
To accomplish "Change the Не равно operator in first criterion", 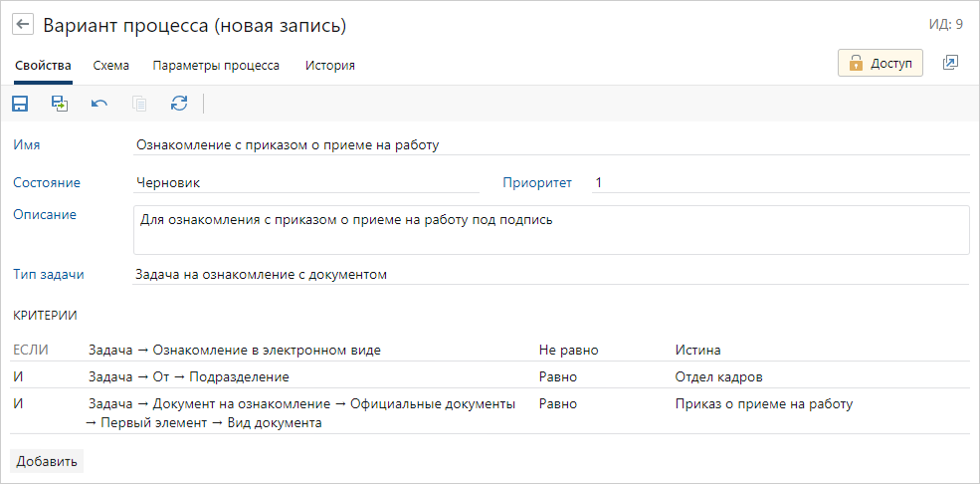I will (x=568, y=350).
